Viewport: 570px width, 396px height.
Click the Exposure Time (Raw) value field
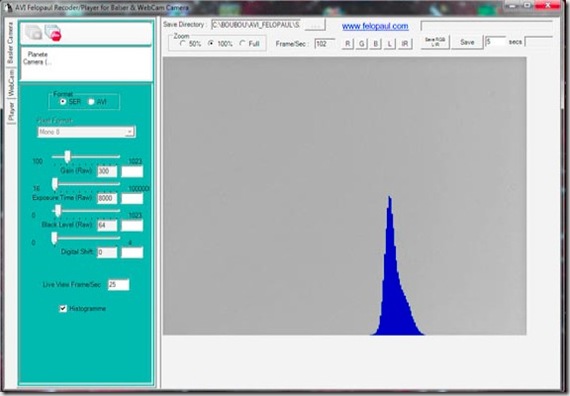[107, 198]
